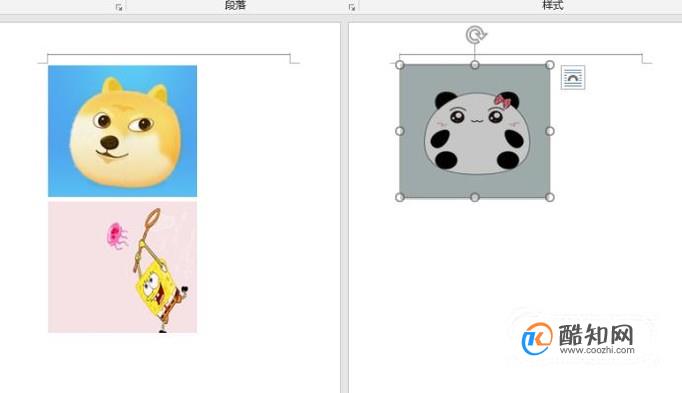This screenshot has height=393, width=682.
Task: Click the rotation handle above the panda picture
Action: point(476,35)
